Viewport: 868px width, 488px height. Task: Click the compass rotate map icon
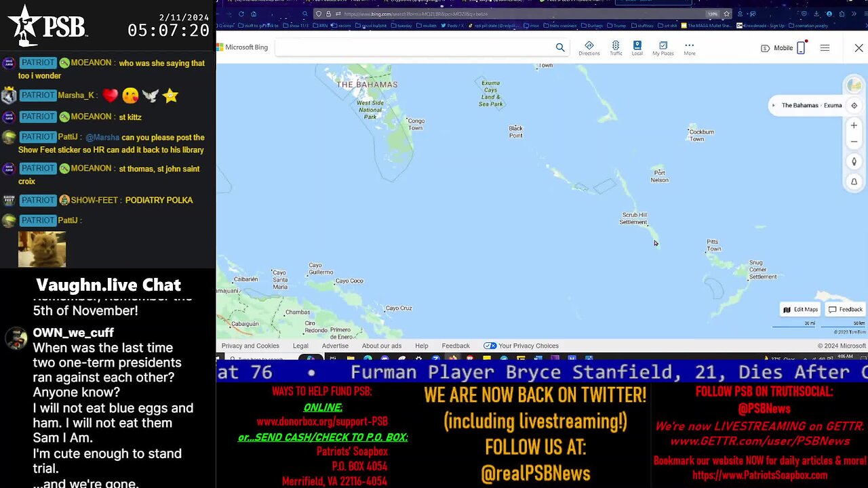[x=854, y=162]
